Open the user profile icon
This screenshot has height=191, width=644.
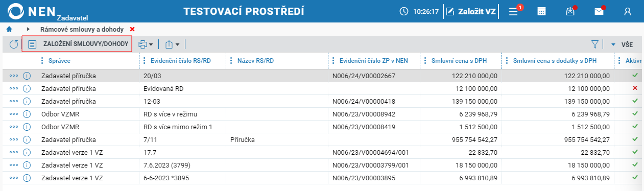coord(628,11)
